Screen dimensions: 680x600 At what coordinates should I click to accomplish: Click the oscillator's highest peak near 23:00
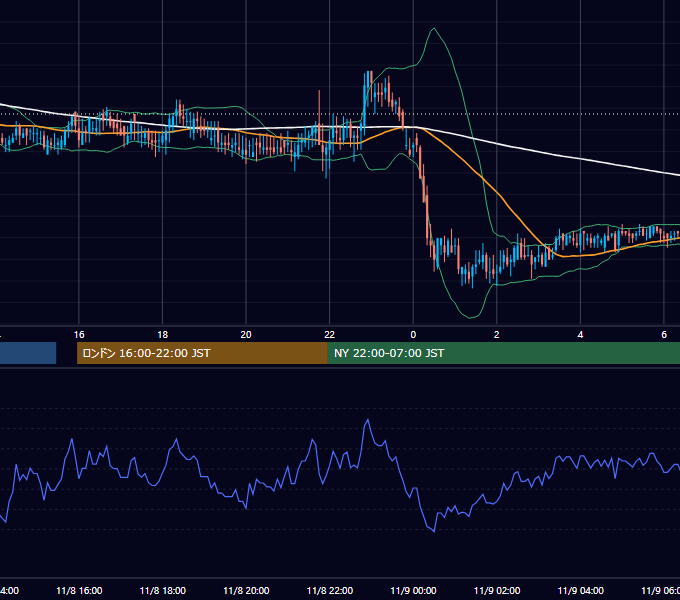coord(368,419)
